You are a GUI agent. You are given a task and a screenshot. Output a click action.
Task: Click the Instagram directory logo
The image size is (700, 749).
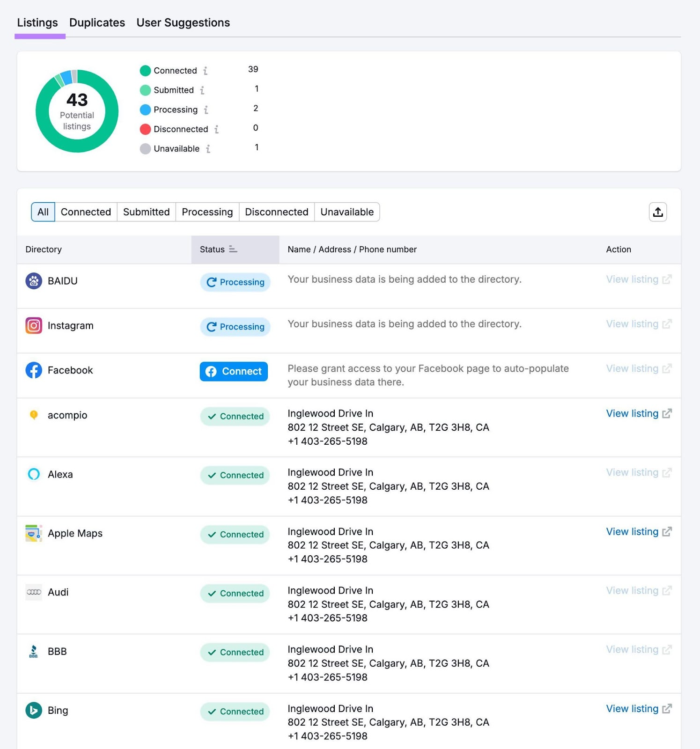pyautogui.click(x=34, y=325)
